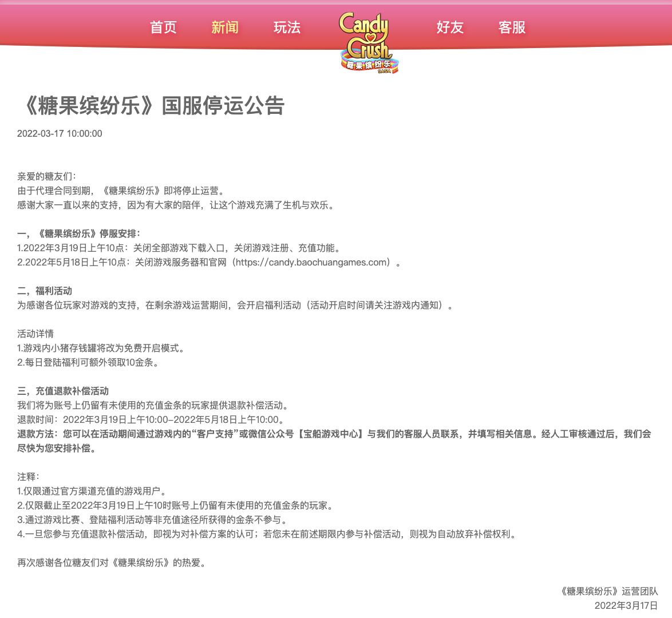Click the heading 一，《糖果缤纷乐》停服安排

point(79,233)
